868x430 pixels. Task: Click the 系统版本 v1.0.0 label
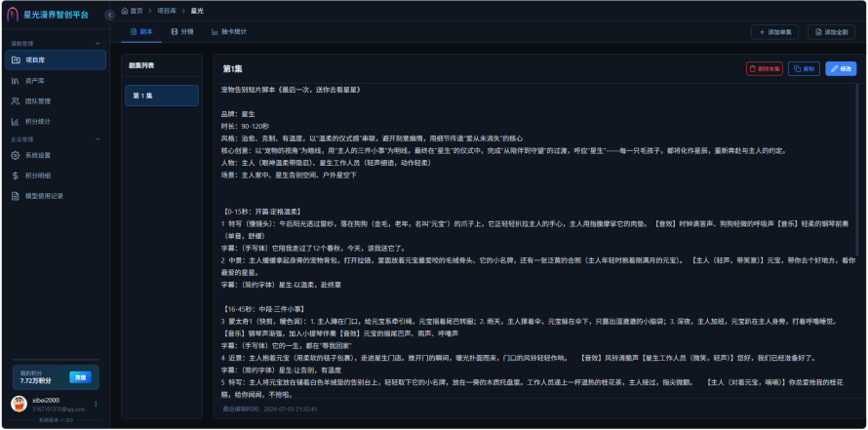point(56,420)
